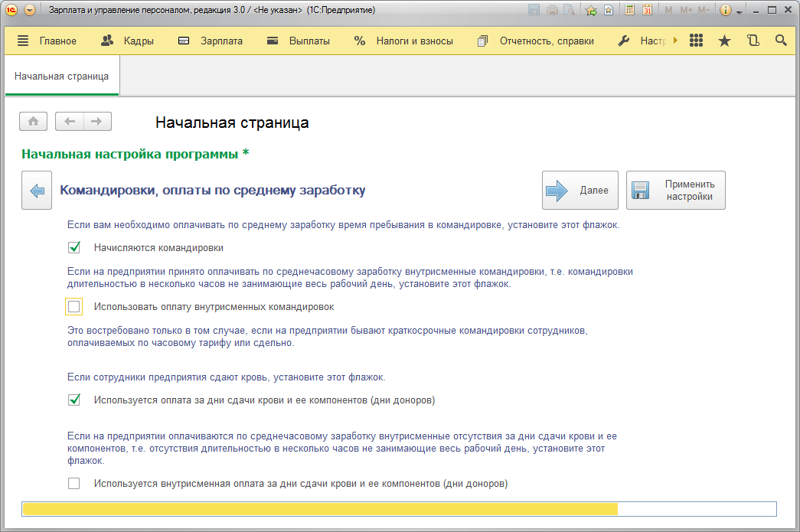The height and width of the screenshot is (532, 800).
Task: Open dropdown arrow next to info icon
Action: tap(740, 11)
